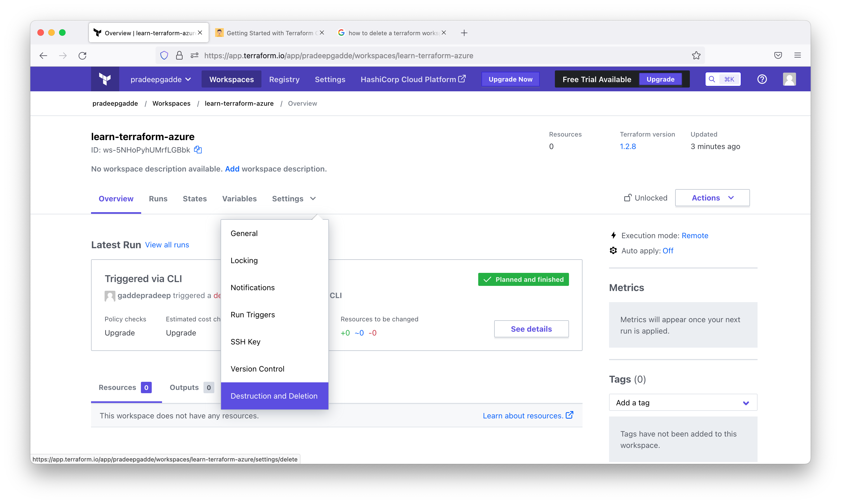841x504 pixels.
Task: Open the Add a tag dropdown
Action: [x=683, y=402]
